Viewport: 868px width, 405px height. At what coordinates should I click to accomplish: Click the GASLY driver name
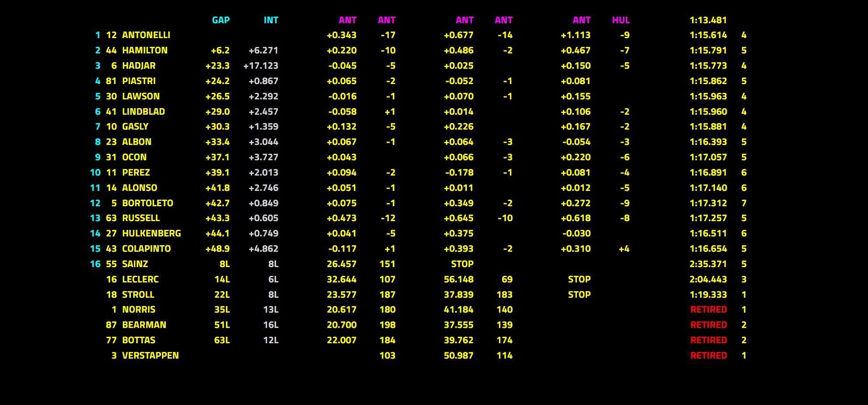(135, 127)
